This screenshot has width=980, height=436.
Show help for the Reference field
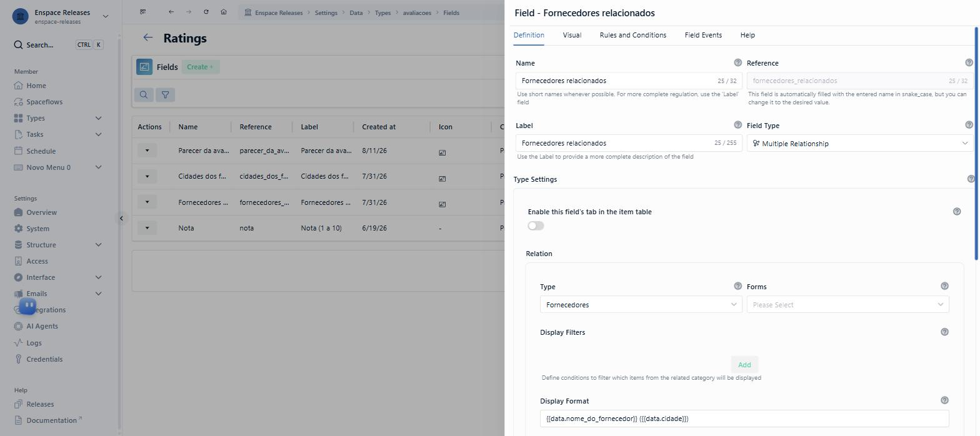969,62
